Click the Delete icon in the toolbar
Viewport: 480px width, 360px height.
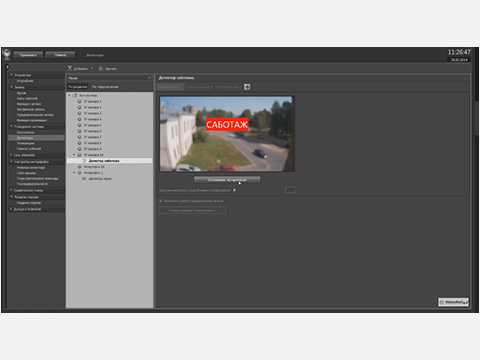pyautogui.click(x=101, y=69)
